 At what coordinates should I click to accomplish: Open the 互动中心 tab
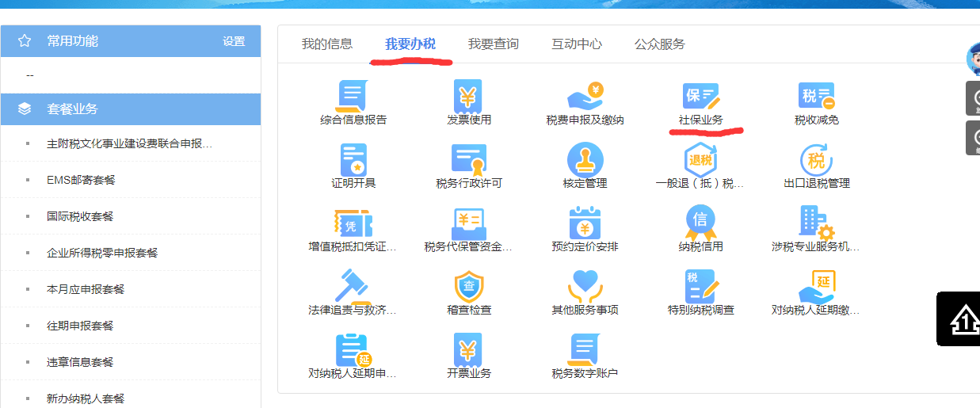[x=577, y=44]
